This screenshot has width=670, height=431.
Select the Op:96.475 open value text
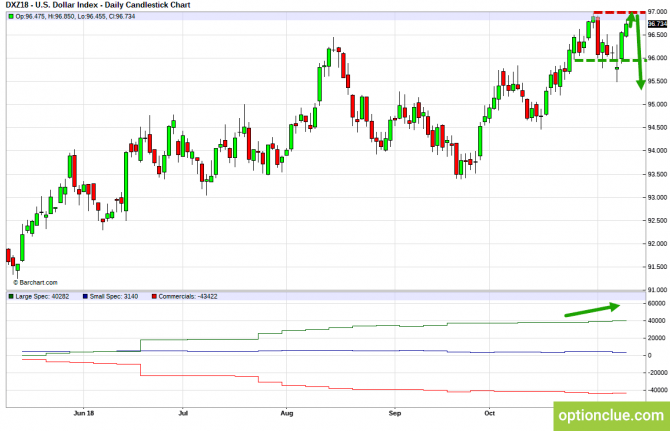point(30,17)
